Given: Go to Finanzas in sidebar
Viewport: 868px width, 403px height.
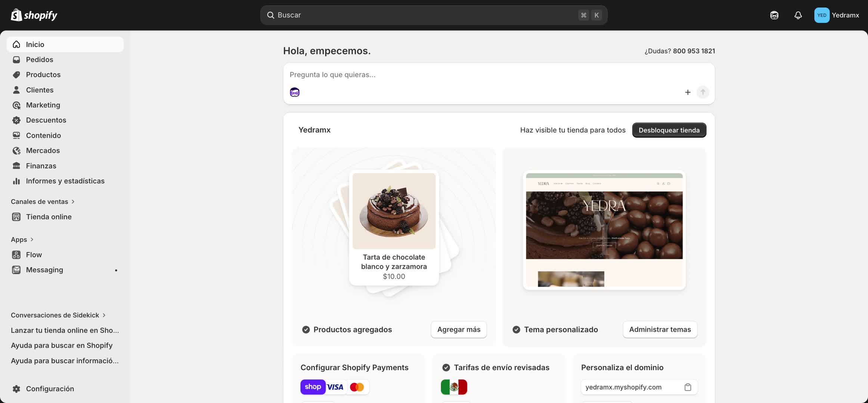Looking at the screenshot, I should pos(65,166).
